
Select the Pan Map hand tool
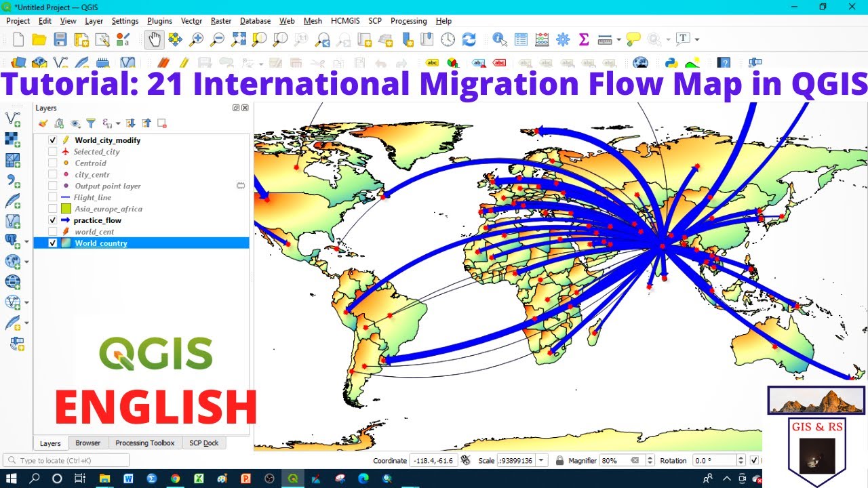pos(155,39)
